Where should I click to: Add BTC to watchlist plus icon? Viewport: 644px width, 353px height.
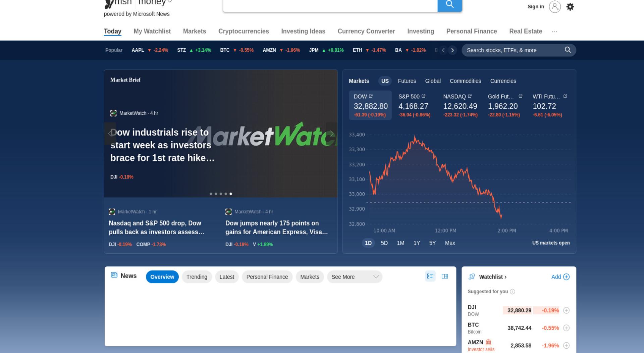pyautogui.click(x=567, y=328)
